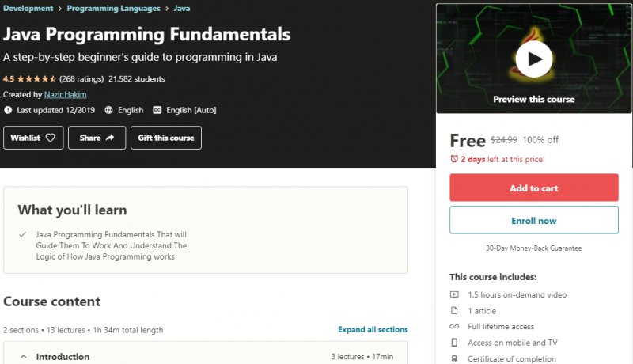Click the Last updated 12/2019 text
633x364 pixels.
(55, 110)
